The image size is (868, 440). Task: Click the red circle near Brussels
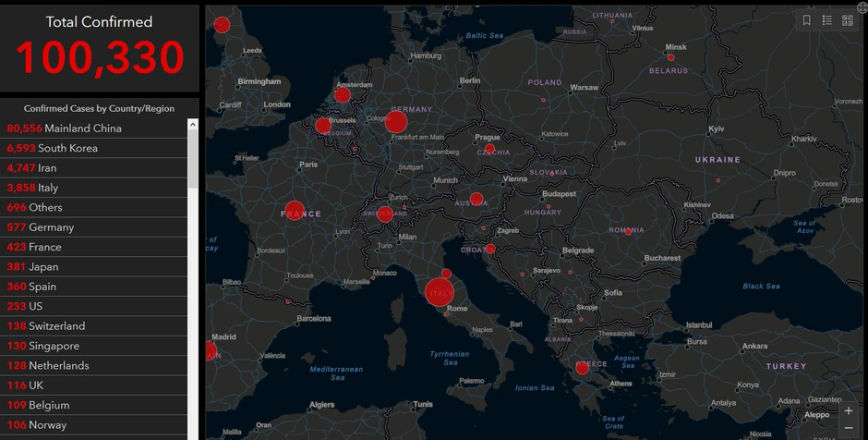[x=323, y=126]
